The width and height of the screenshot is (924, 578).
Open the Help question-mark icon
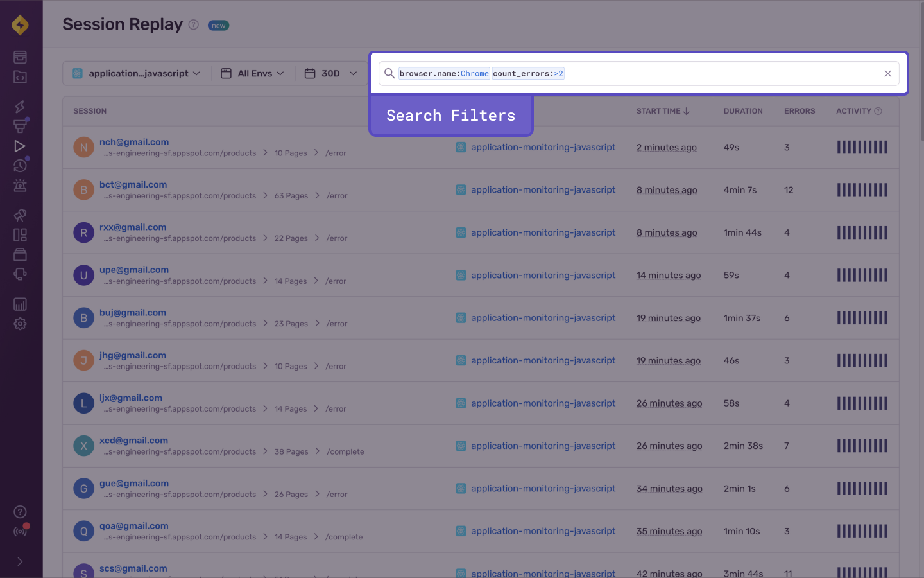(x=20, y=511)
